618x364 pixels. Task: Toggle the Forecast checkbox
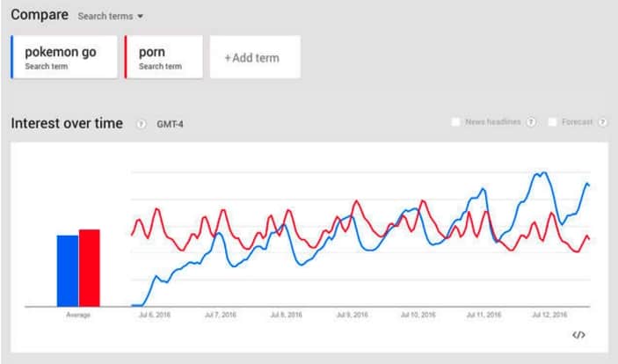coord(553,122)
